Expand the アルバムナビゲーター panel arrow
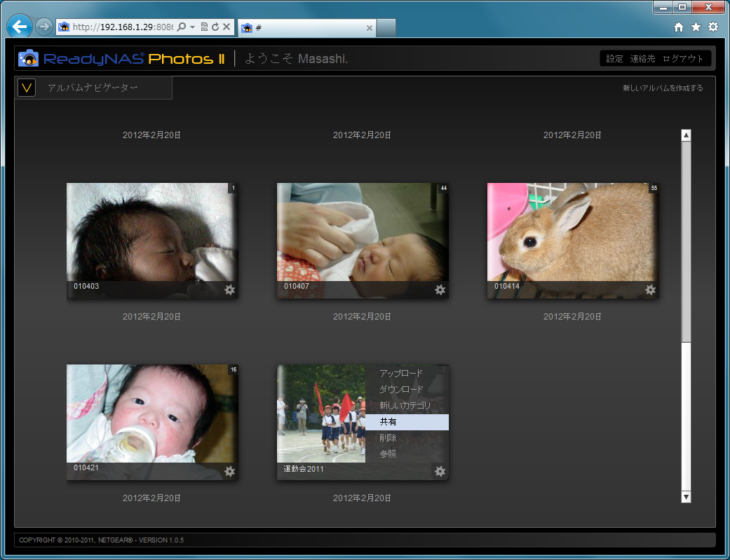The image size is (730, 560). tap(27, 88)
